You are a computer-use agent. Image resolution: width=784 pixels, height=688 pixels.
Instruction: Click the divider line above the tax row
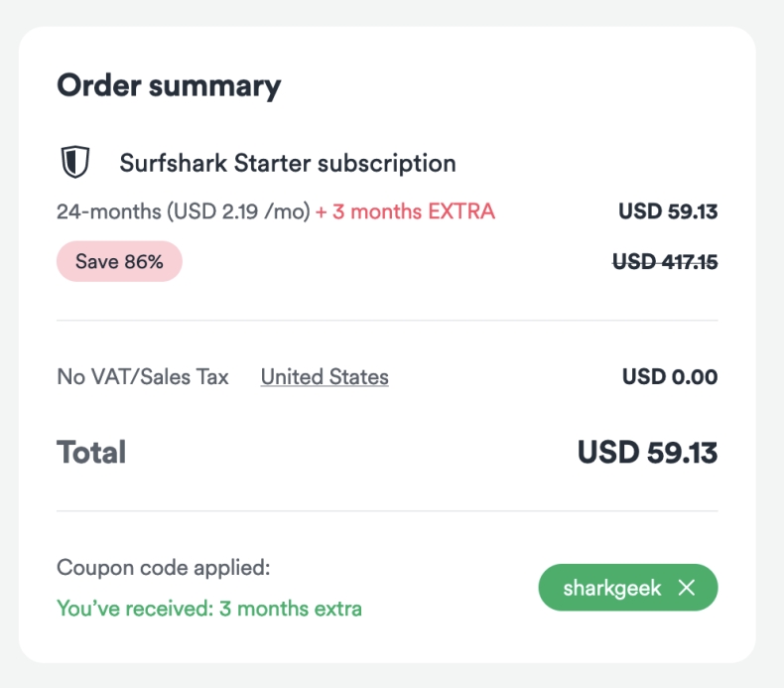click(x=387, y=321)
